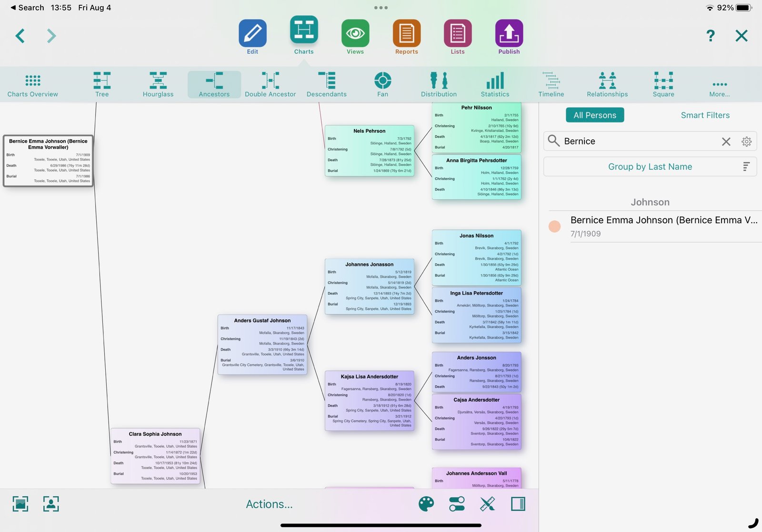Select the All Persons button
This screenshot has height=532, width=762.
click(595, 115)
